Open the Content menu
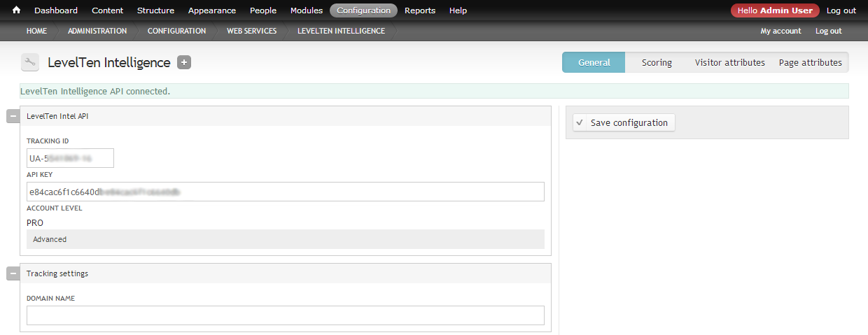The image size is (868, 335). click(107, 10)
